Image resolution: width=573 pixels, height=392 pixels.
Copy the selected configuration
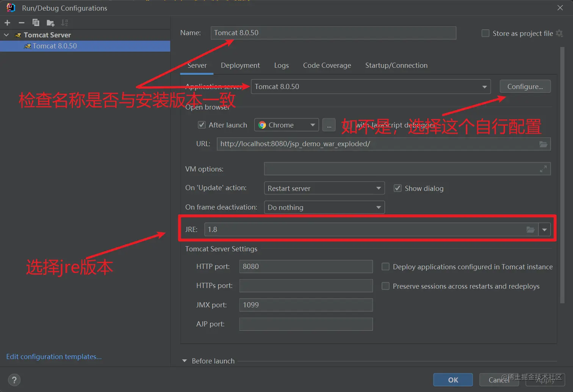(36, 23)
